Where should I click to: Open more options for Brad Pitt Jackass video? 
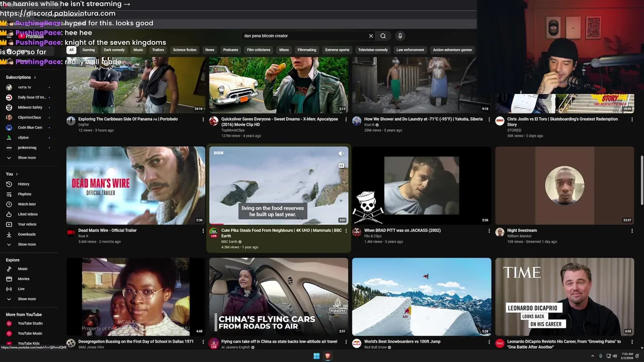[489, 231]
